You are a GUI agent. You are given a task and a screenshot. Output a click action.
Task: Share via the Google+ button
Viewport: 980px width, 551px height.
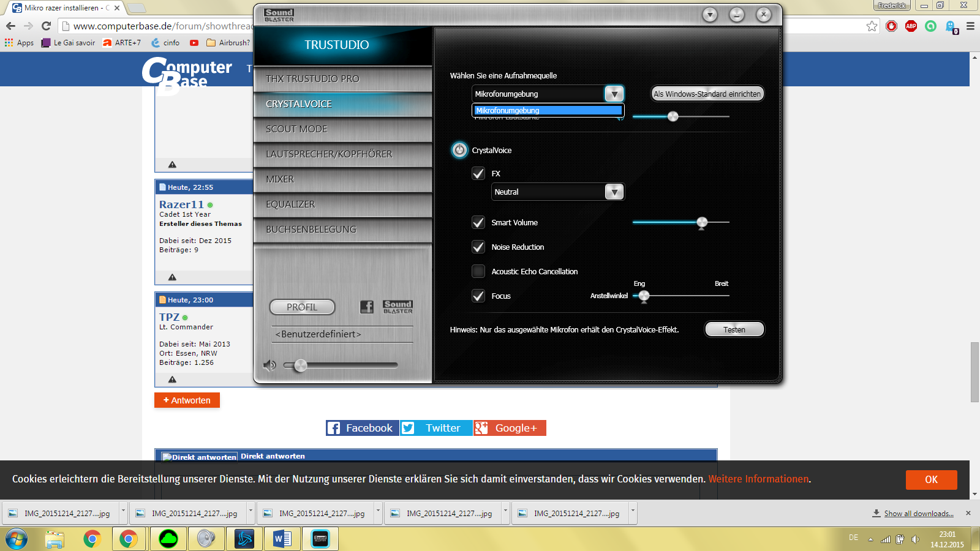(510, 428)
